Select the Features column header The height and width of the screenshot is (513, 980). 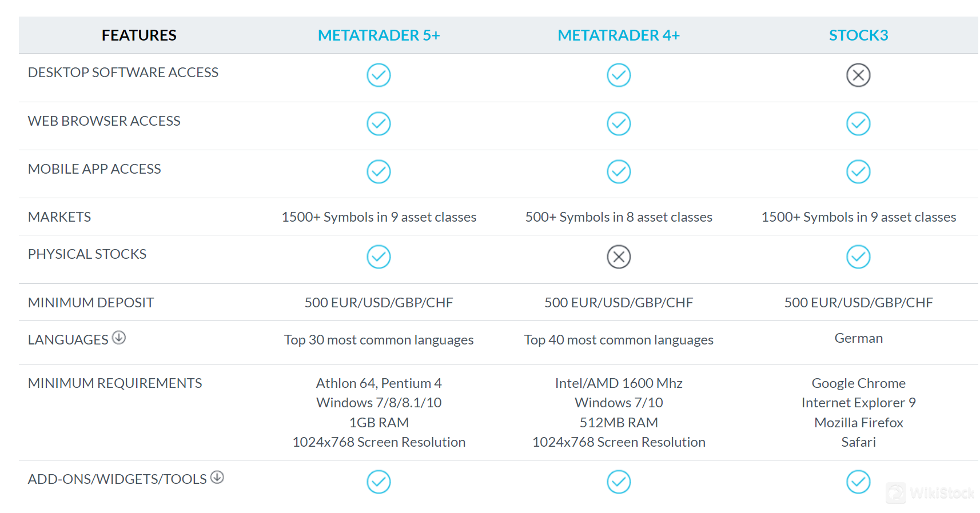pos(139,35)
